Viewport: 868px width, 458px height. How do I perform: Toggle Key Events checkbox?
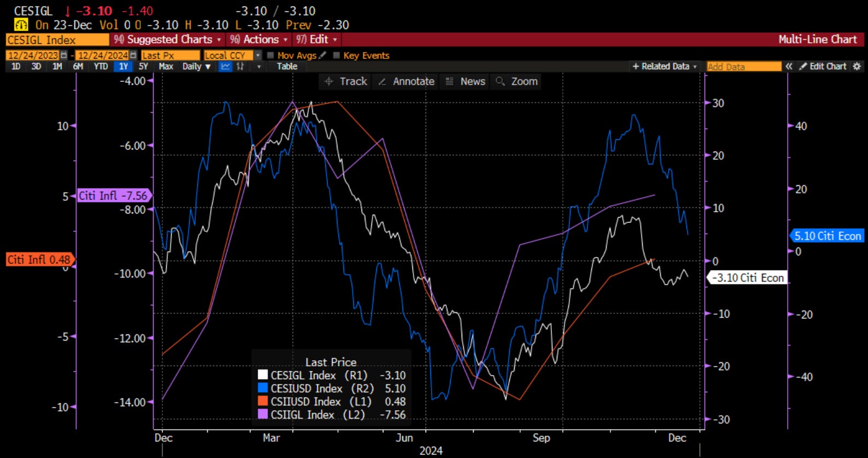pos(336,55)
